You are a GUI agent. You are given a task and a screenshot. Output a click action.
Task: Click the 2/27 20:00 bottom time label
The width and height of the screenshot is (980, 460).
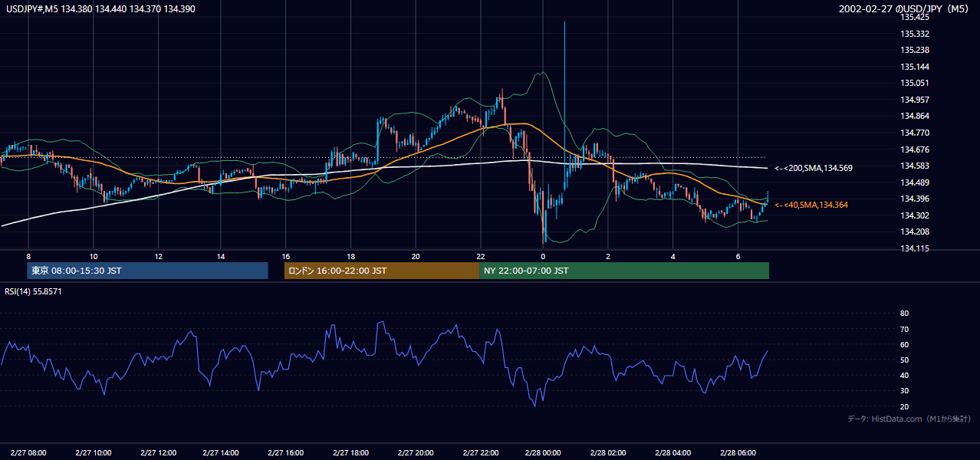(x=415, y=452)
